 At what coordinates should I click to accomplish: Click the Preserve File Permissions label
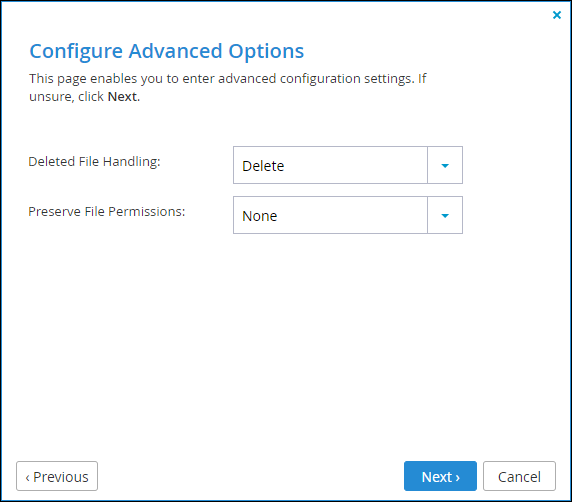107,212
